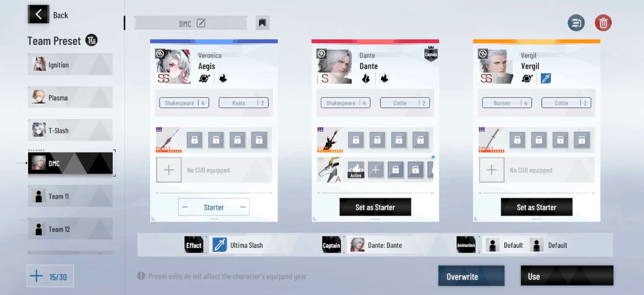Click 'No CUB equipped' text under Veronica
Viewport: 644px width, 295px height.
[x=208, y=170]
